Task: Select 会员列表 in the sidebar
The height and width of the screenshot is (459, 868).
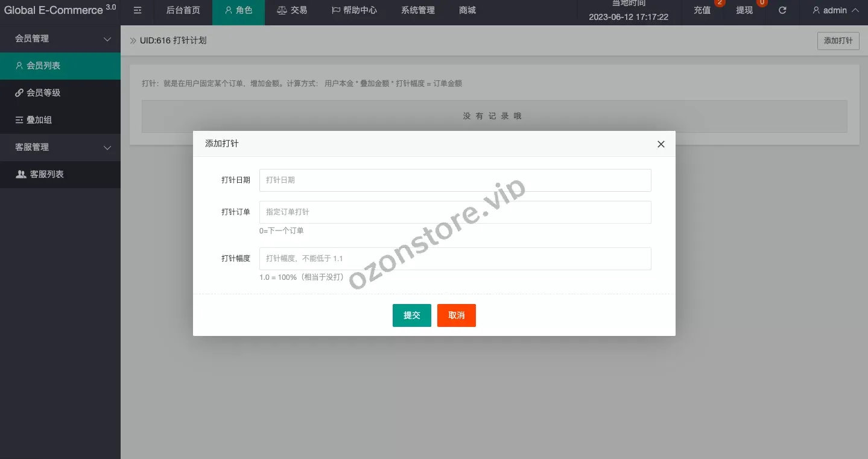Action: [x=43, y=66]
